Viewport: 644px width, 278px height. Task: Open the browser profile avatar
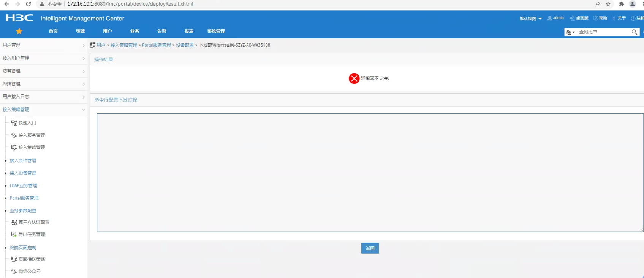coord(633,4)
